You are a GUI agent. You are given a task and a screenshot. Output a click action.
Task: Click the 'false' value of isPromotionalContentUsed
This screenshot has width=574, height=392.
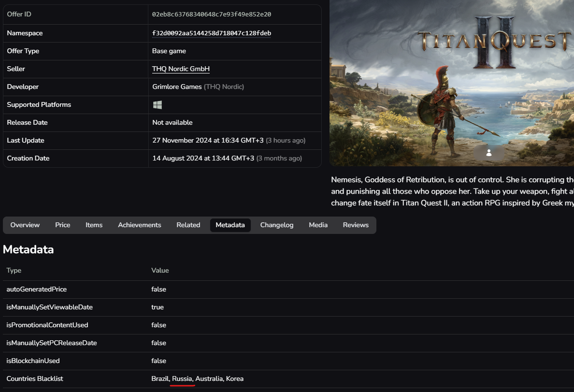[158, 325]
